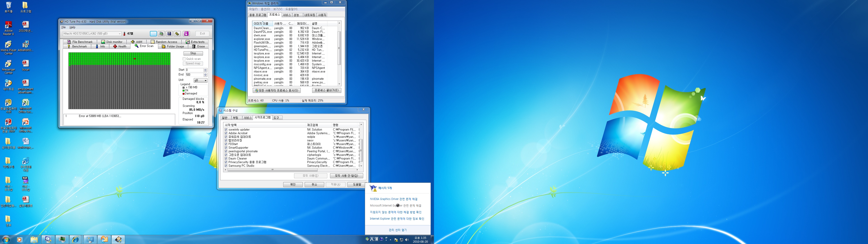This screenshot has height=244, width=868.
Task: Click the purple down-arrow icon in HD Tune toolbar
Action: tap(186, 34)
